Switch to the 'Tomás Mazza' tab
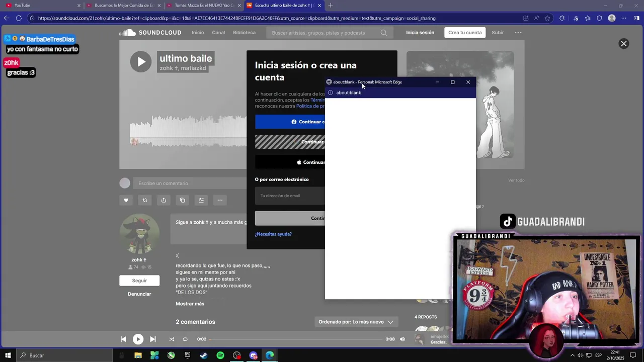The image size is (644, 362). coord(204,6)
